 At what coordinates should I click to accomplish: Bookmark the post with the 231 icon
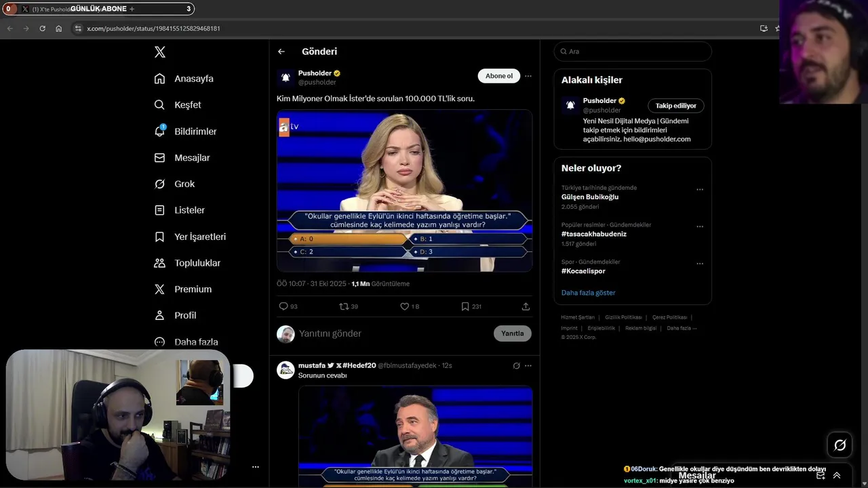tap(465, 306)
